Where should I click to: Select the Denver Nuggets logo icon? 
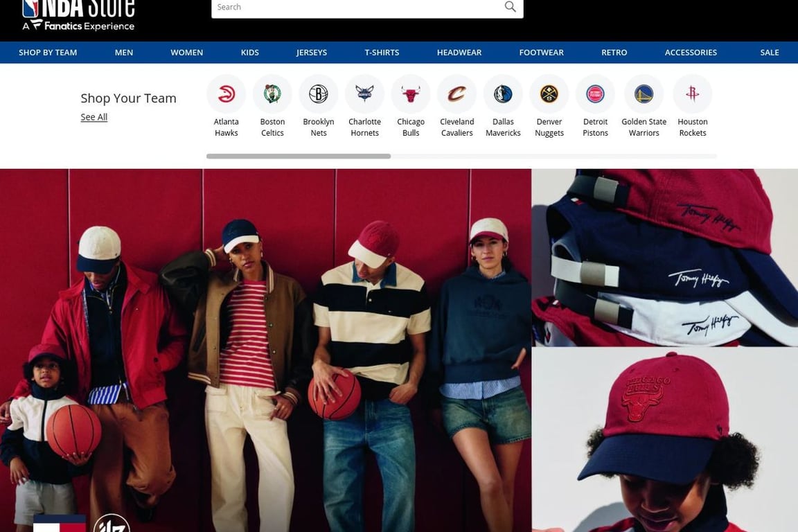point(549,94)
